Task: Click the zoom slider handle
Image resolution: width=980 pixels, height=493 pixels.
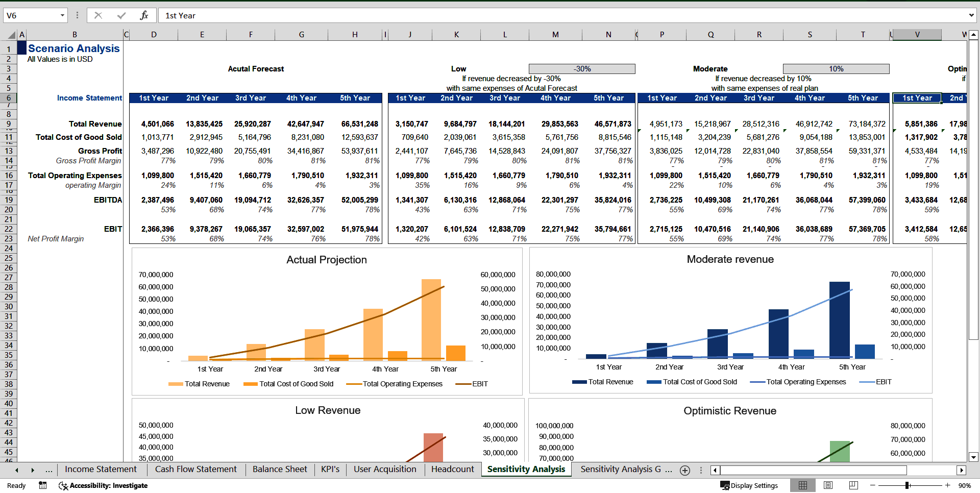Action: click(907, 485)
